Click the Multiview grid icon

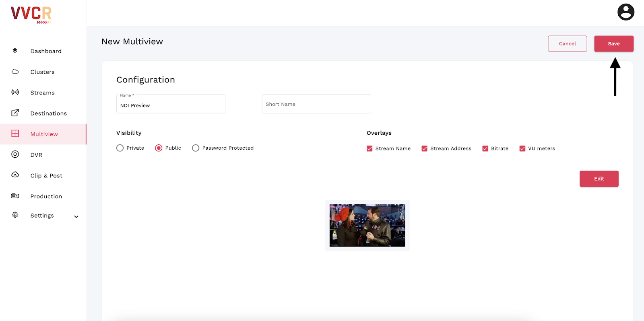tap(15, 134)
